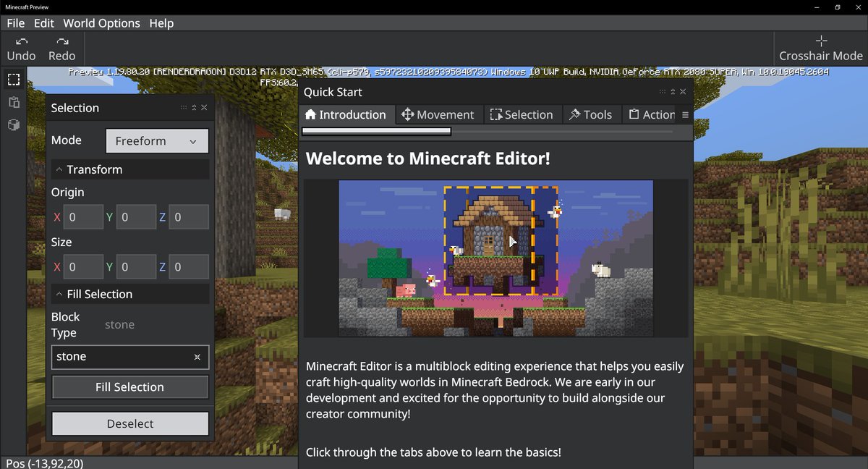Switch to the Introduction tab

click(346, 114)
